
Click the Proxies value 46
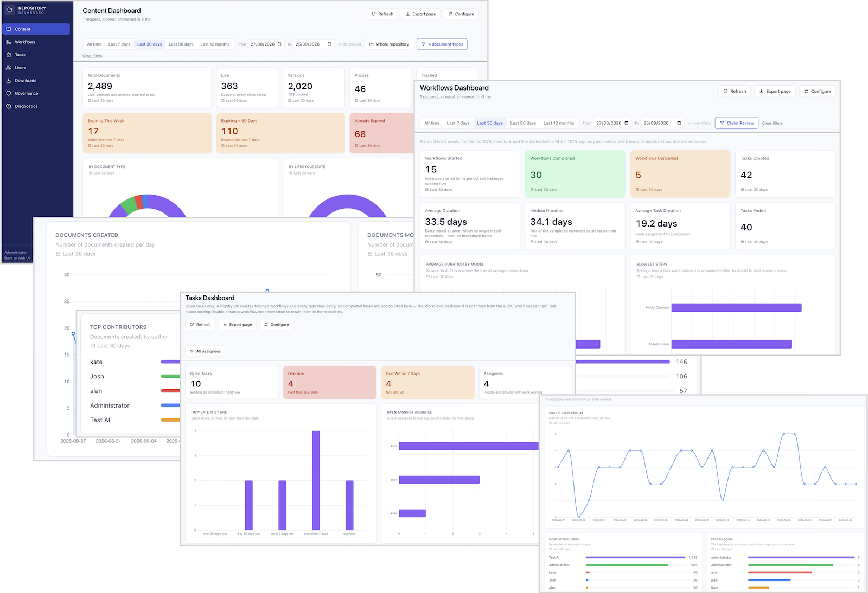click(360, 89)
